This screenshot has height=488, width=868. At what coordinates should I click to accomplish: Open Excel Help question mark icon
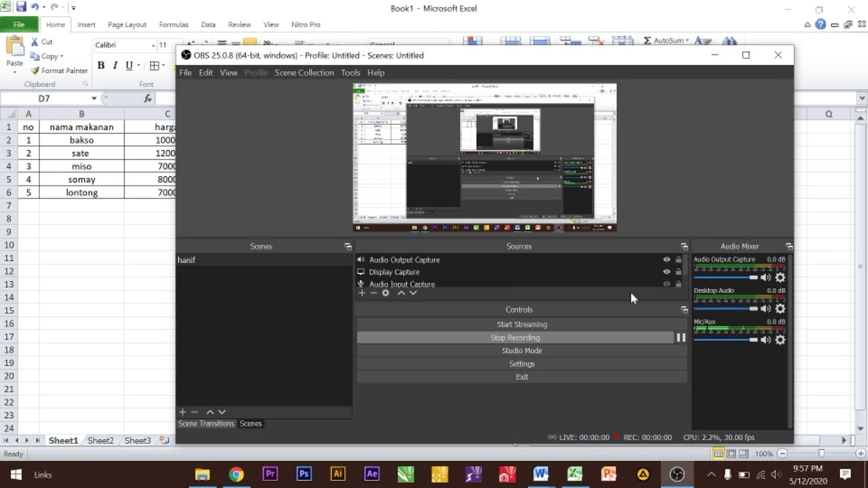coord(821,24)
